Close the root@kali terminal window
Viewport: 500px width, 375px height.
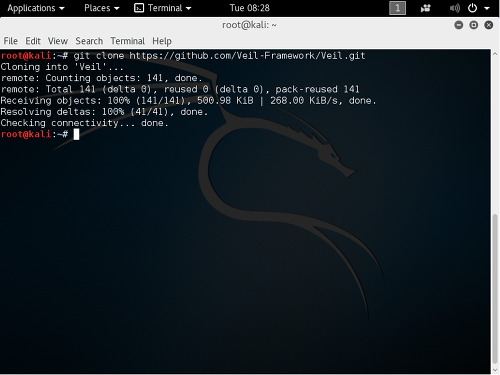point(489,25)
